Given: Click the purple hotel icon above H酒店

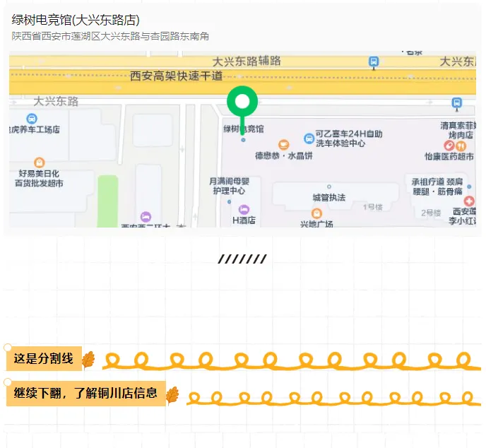Looking at the screenshot, I should pos(244,209).
